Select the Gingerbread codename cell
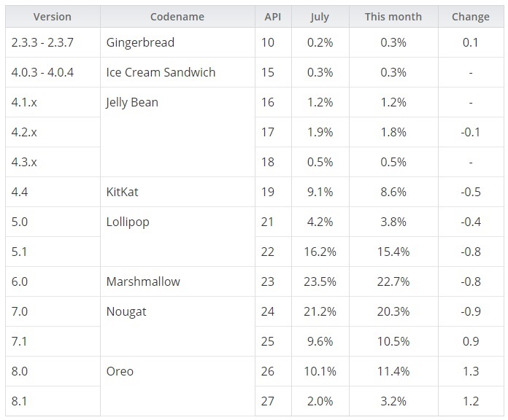 click(x=140, y=42)
